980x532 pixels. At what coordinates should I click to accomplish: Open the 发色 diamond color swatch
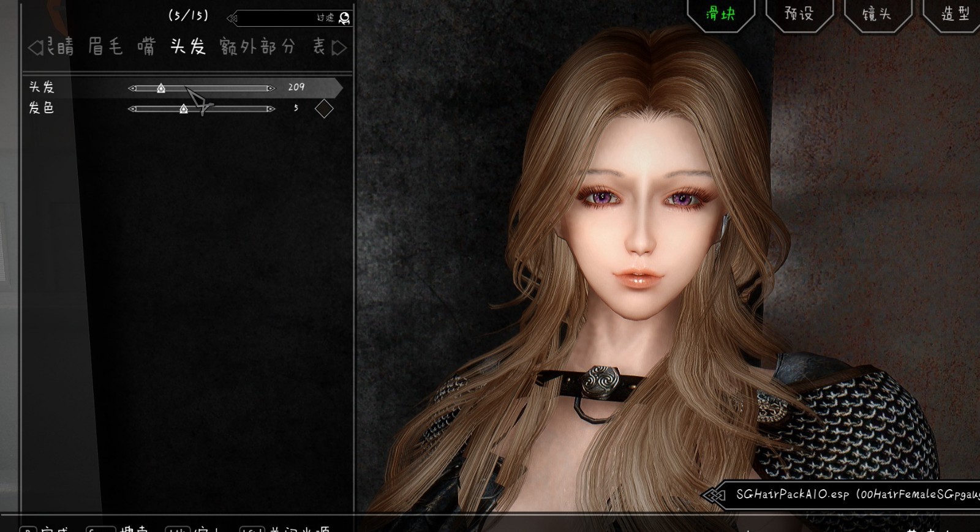(324, 109)
